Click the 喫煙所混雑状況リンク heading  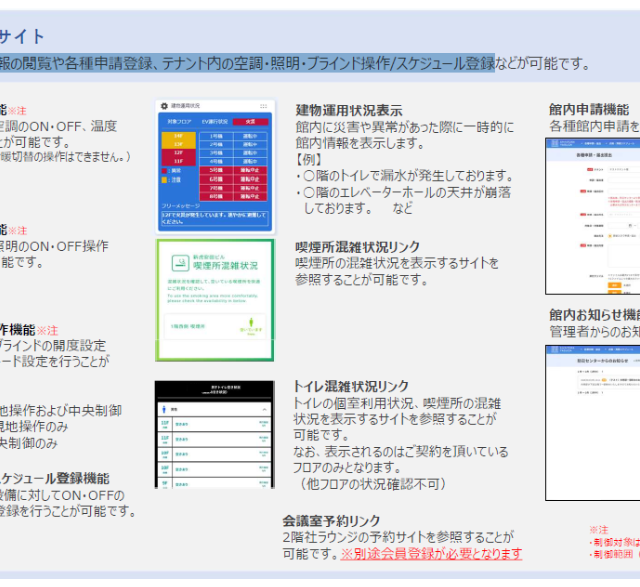[x=357, y=246]
